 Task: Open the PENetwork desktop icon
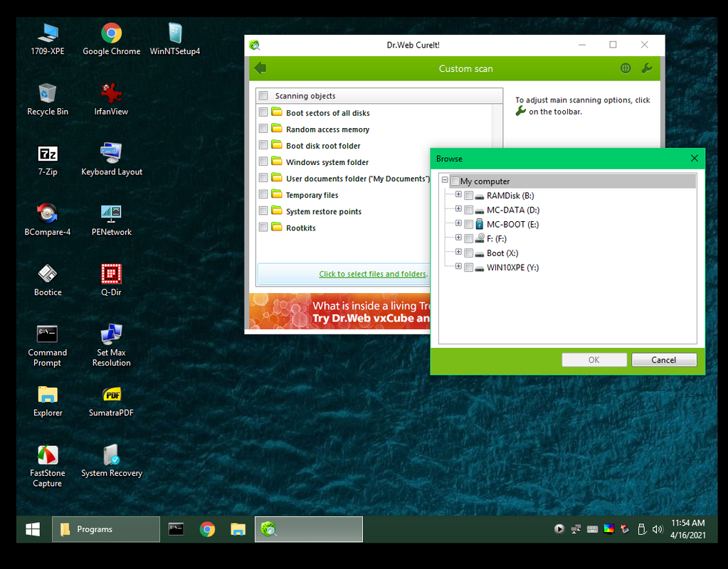tap(112, 220)
